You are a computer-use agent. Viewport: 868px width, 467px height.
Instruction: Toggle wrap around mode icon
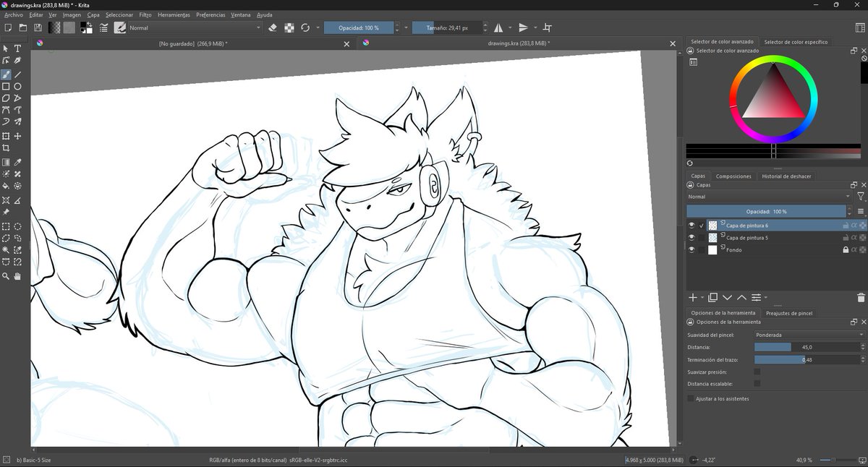pos(547,27)
